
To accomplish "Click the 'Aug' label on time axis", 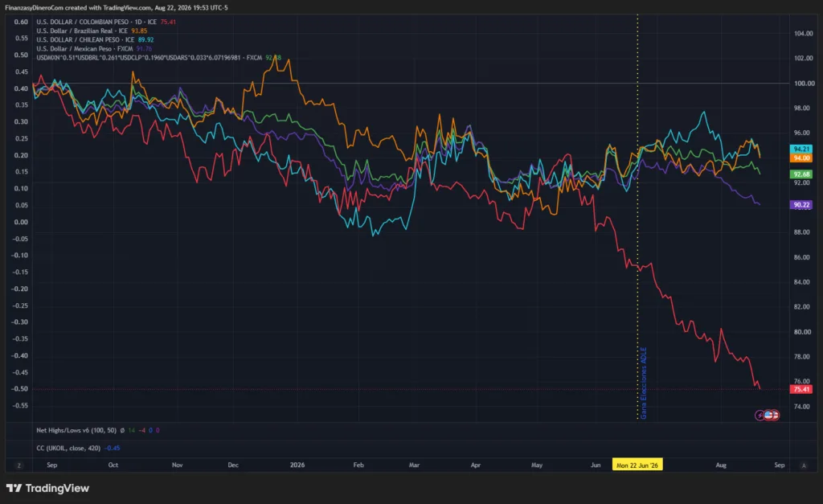I will pyautogui.click(x=721, y=465).
